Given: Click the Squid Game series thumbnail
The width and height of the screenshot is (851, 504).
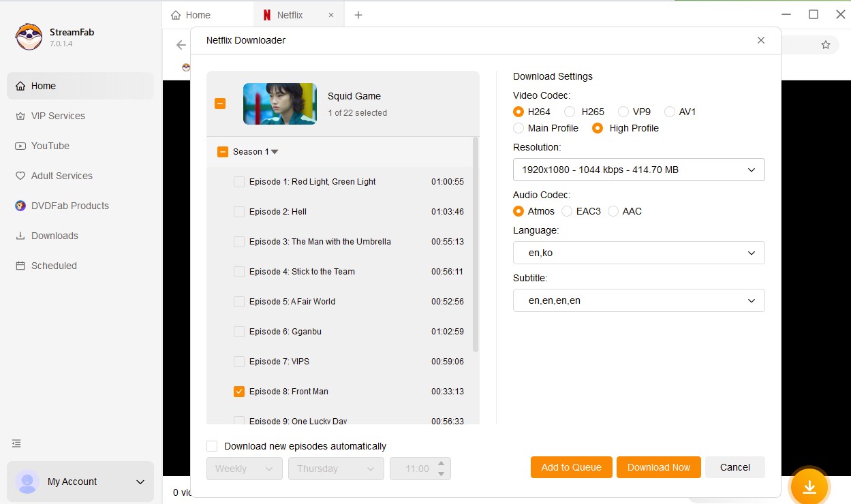Looking at the screenshot, I should (x=279, y=104).
